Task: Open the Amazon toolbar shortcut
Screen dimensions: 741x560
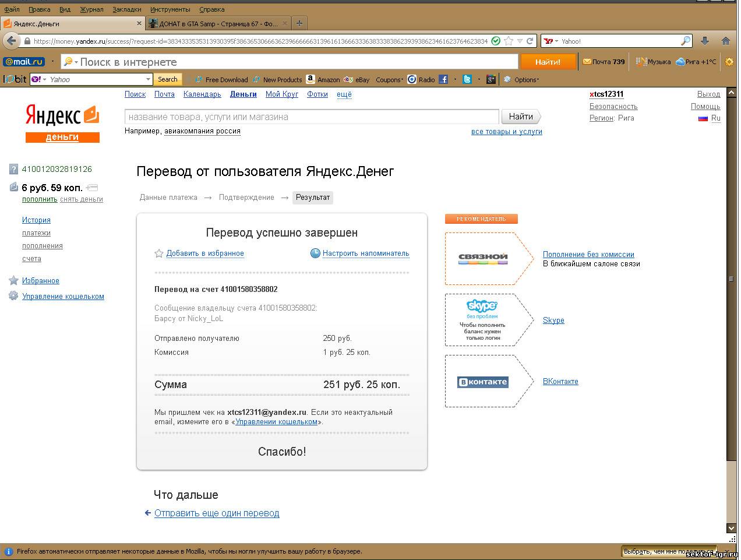Action: [323, 79]
